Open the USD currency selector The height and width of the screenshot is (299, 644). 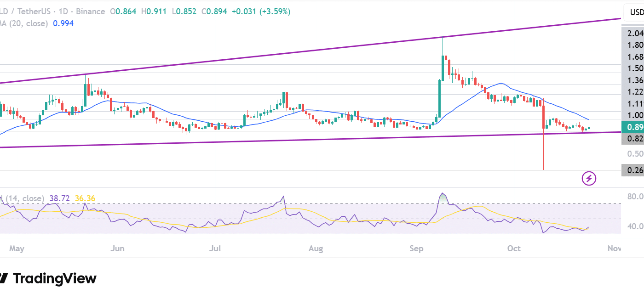[634, 11]
